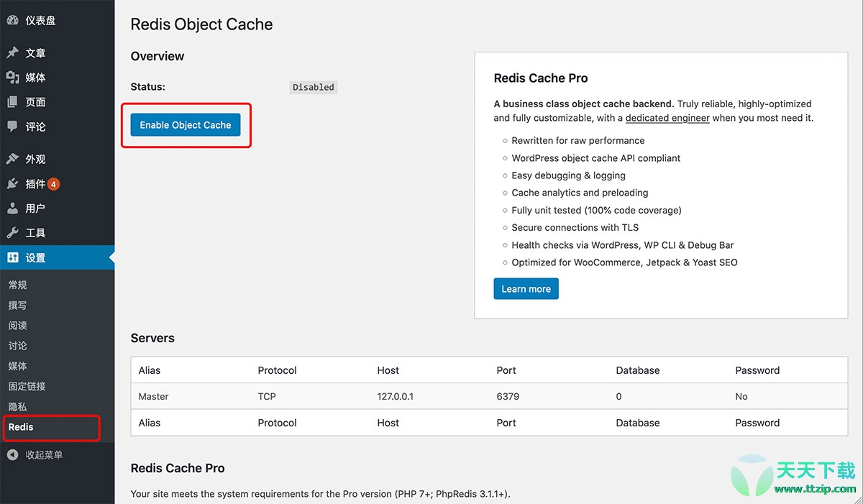The width and height of the screenshot is (863, 504).
Task: Click Protocol header above the TCP cell
Action: [277, 370]
